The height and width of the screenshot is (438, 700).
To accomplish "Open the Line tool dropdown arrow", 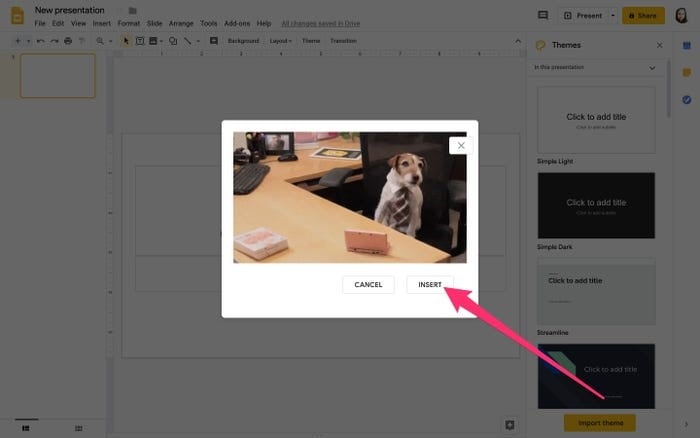I will point(198,41).
